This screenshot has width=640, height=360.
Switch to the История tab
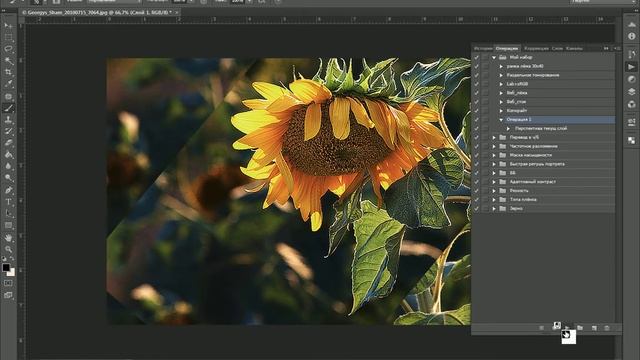[x=483, y=49]
